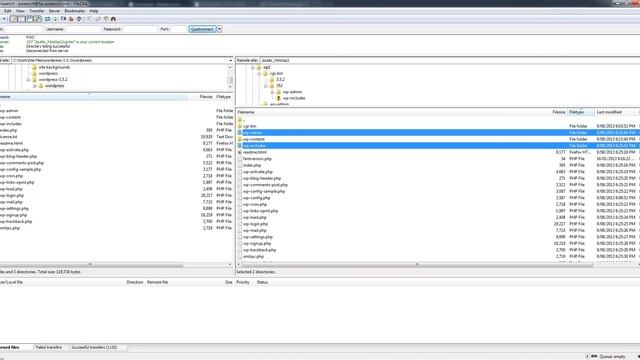Open the Help menu
This screenshot has height=360, width=640.
pos(94,11)
